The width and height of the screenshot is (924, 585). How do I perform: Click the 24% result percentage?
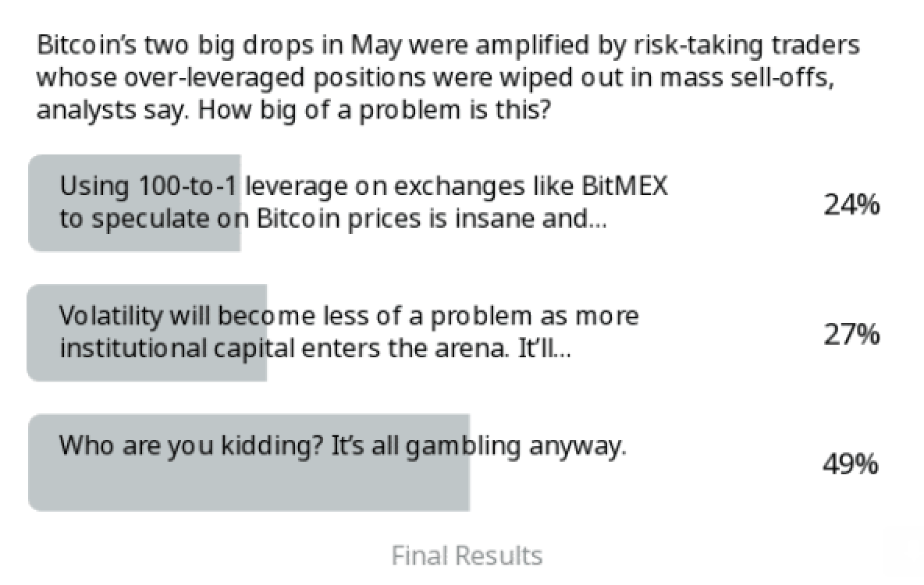click(x=851, y=205)
